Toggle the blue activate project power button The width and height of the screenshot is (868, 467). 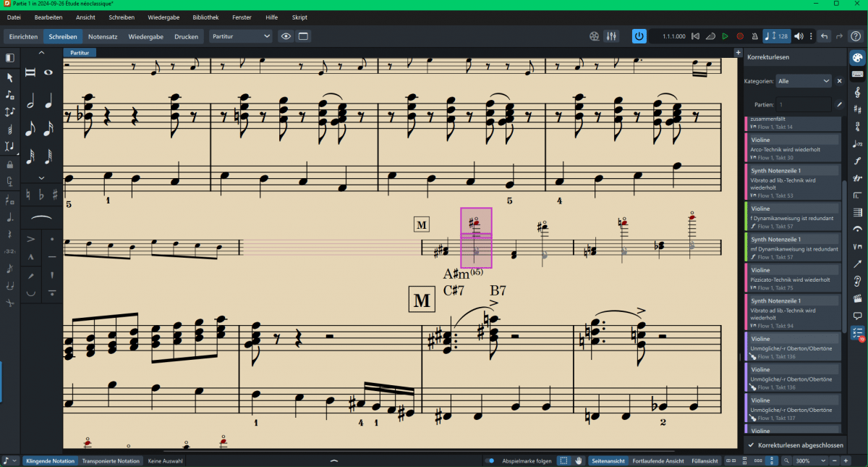(x=639, y=36)
